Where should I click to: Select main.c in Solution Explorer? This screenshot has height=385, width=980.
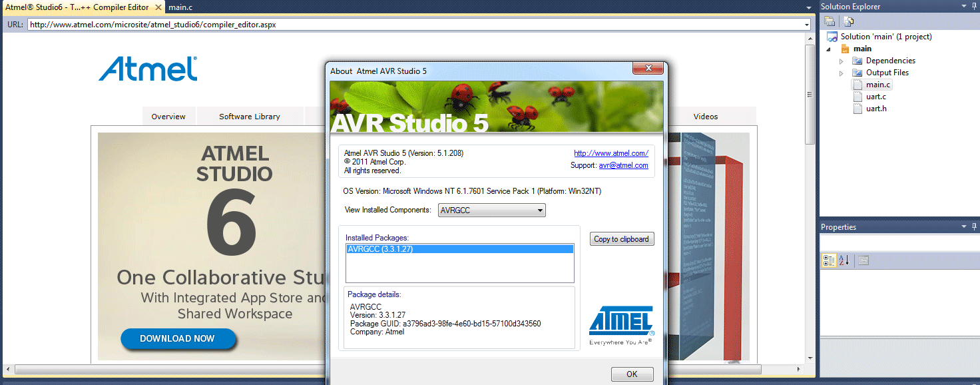[x=878, y=85]
